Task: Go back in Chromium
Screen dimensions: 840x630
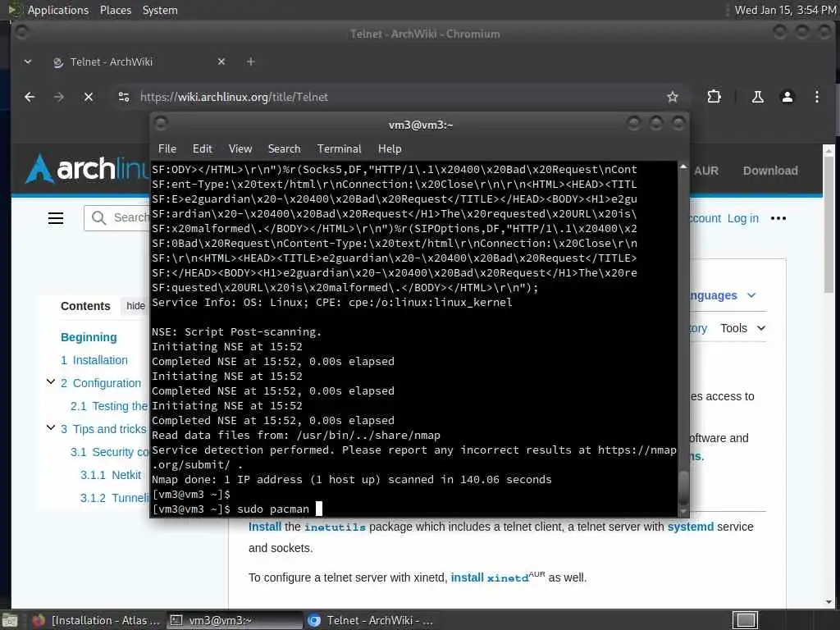Action: pyautogui.click(x=30, y=97)
